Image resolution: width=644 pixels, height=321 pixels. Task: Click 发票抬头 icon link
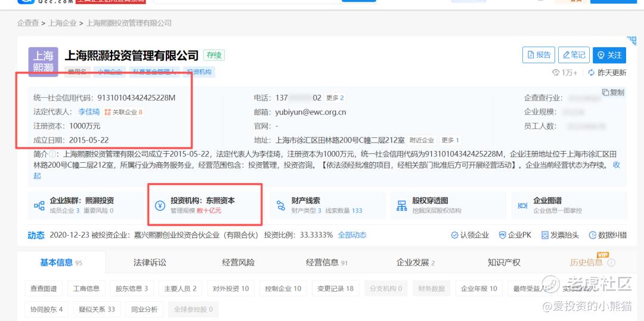click(560, 235)
